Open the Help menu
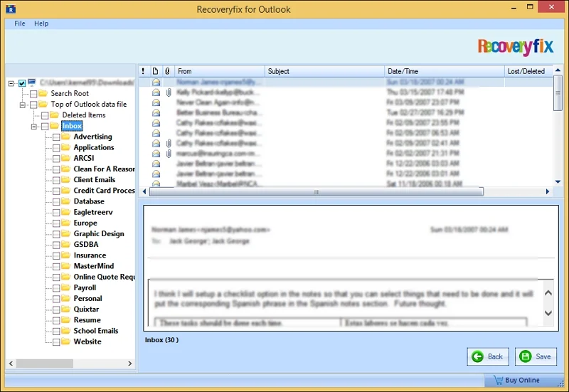Viewport: 569px width, 392px height. [41, 23]
